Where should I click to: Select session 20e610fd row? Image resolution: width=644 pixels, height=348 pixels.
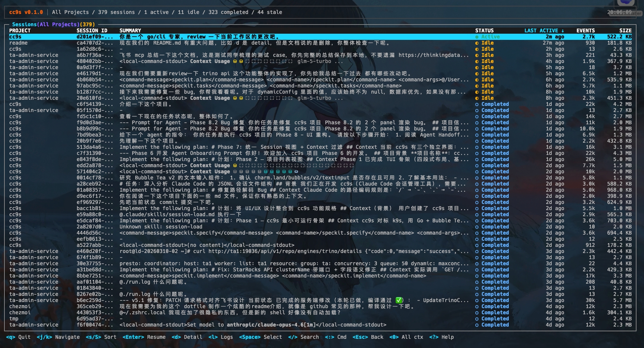click(320, 98)
